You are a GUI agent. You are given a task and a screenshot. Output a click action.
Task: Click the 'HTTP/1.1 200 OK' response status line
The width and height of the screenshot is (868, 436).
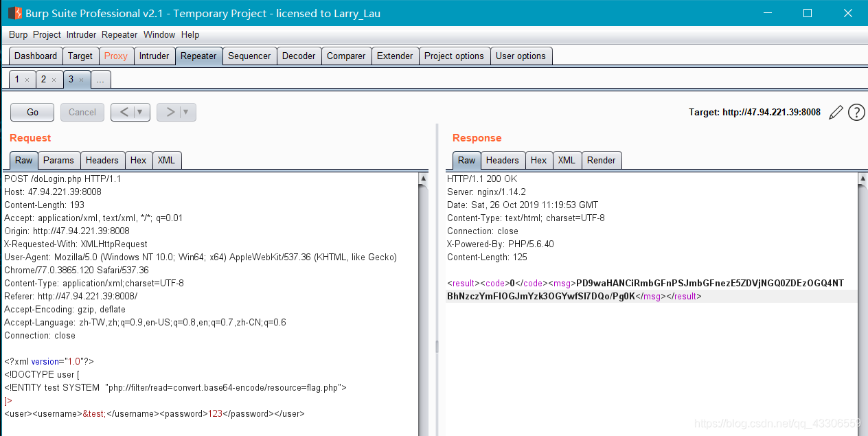(482, 179)
